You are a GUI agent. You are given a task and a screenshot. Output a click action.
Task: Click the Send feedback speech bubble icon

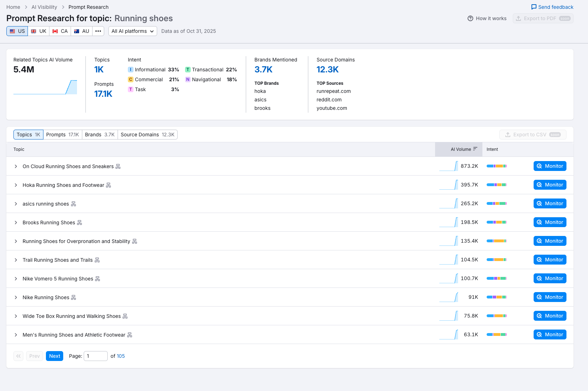[534, 7]
